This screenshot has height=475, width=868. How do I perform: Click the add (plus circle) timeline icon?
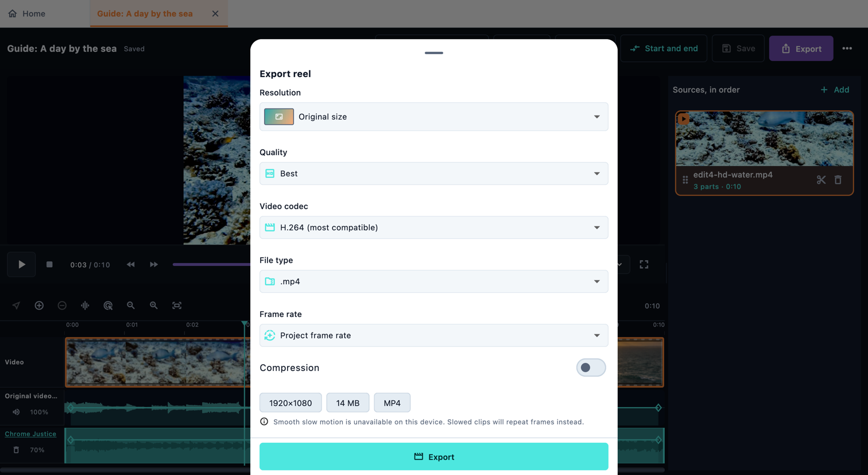pyautogui.click(x=39, y=306)
